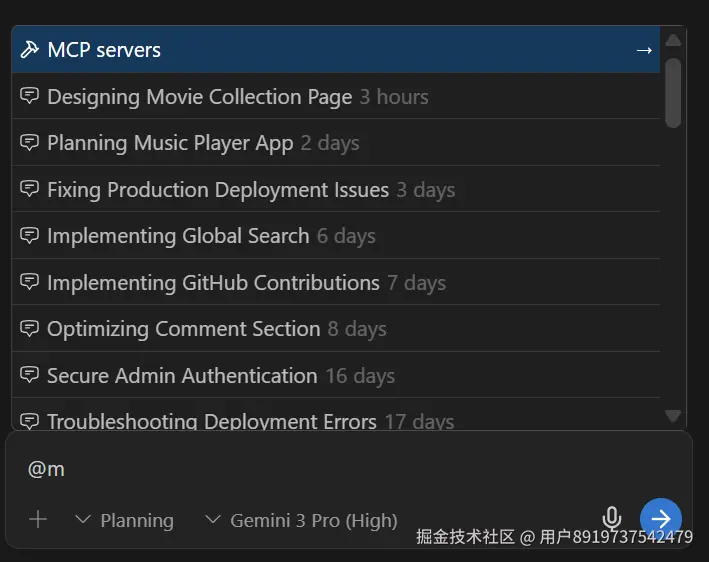Screen dimensions: 709x562
Task: Choose Optimizing Comment Section conversation
Action: pyautogui.click(x=184, y=329)
